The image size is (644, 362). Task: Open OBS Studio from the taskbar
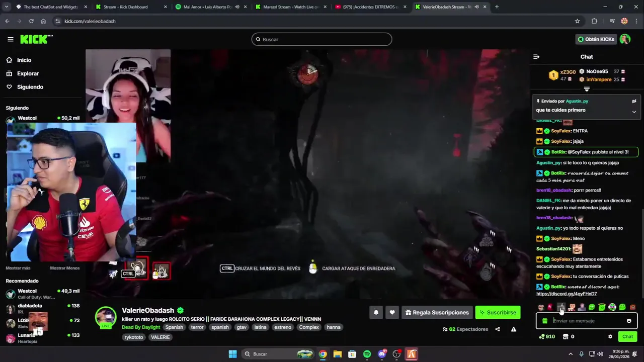(396, 354)
